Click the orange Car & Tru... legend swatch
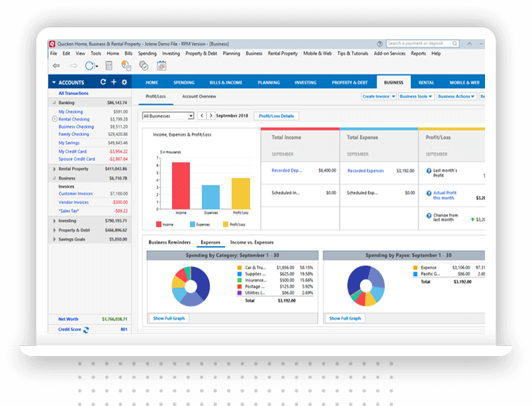 click(x=240, y=268)
